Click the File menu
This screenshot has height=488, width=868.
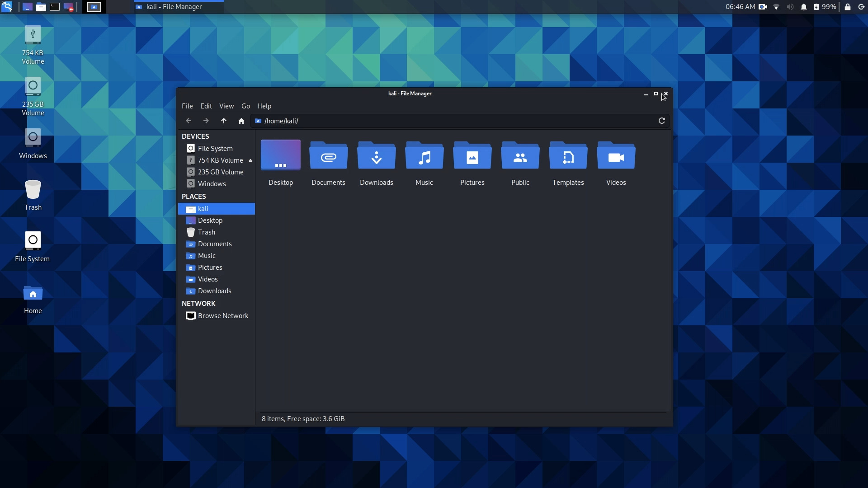coord(187,105)
